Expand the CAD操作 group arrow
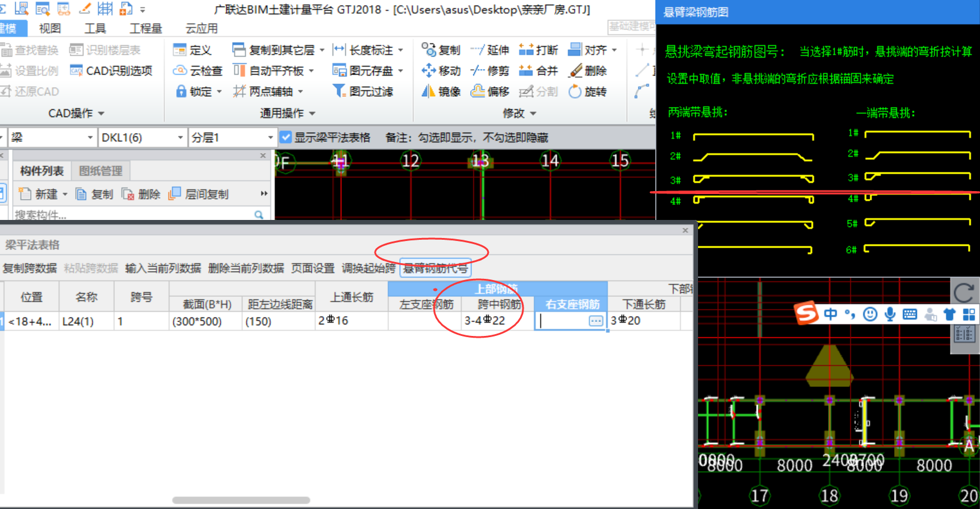Screen dimensions: 980x509 (x=101, y=113)
